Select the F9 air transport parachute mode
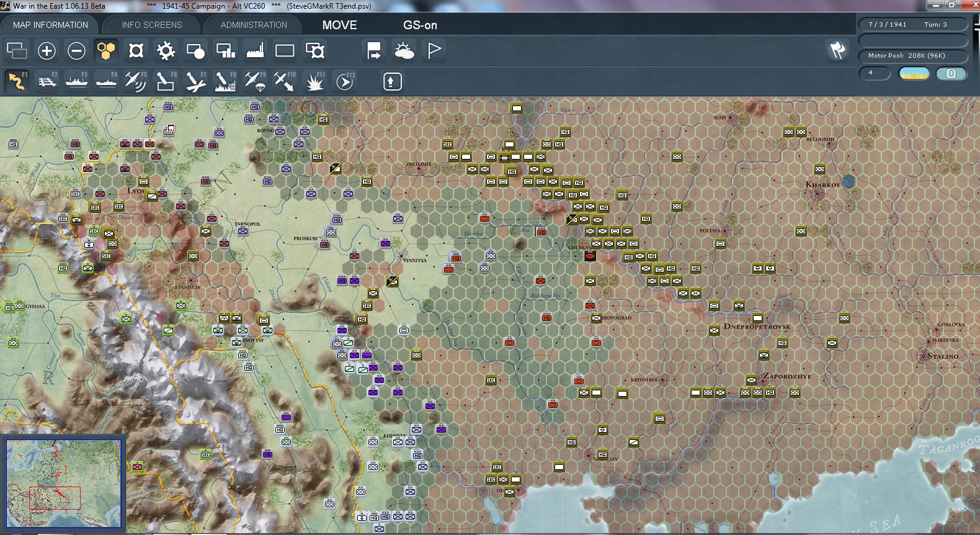Screen dimensions: 980x535 click(255, 81)
